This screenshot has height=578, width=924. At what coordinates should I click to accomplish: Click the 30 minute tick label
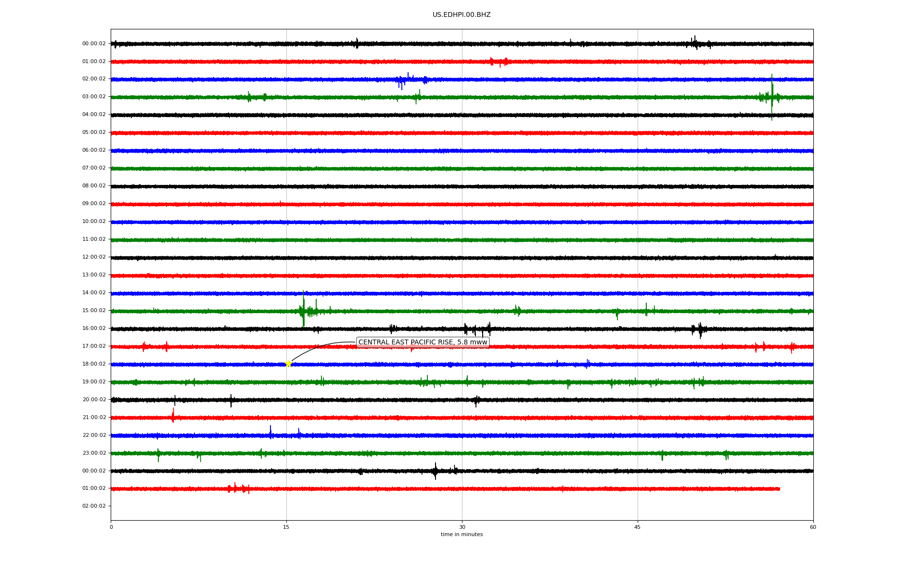point(462,527)
